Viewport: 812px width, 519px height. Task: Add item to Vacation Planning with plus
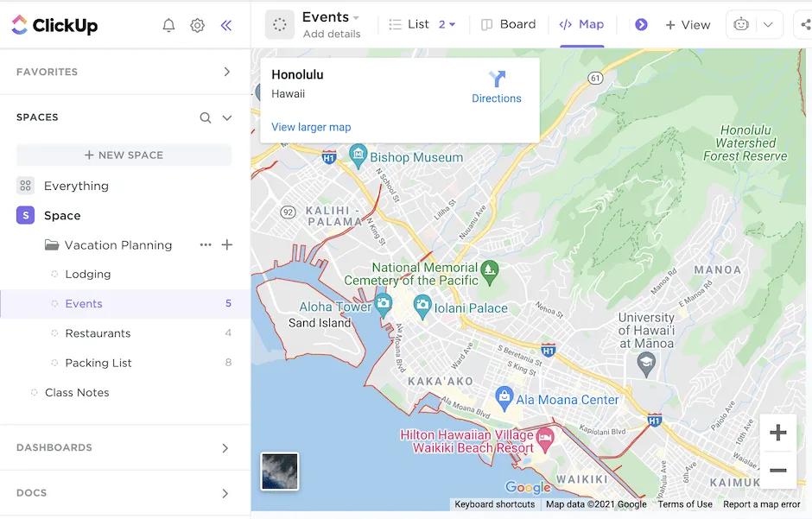coord(227,244)
